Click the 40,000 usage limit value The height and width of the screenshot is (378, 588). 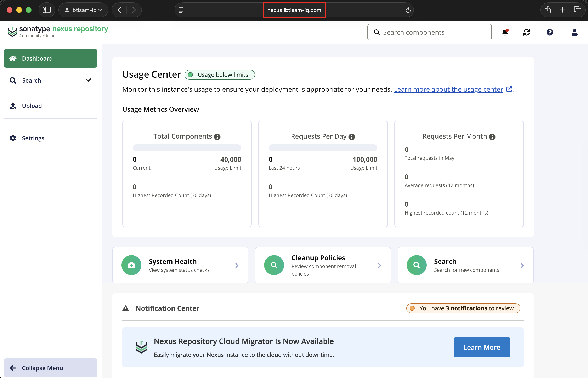pos(231,160)
